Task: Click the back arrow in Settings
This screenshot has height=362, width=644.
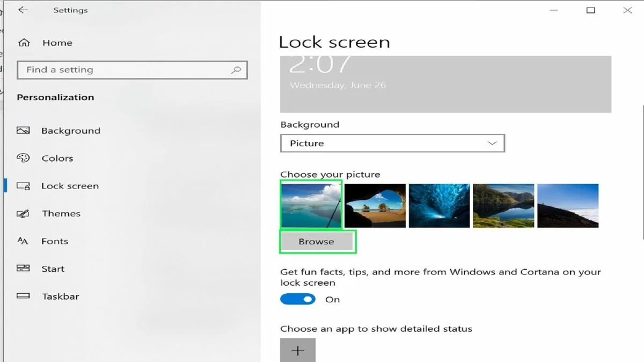Action: tap(23, 10)
